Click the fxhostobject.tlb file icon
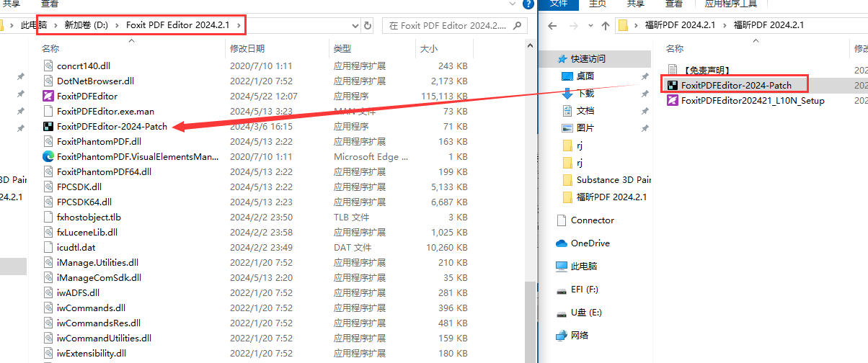 coord(48,217)
